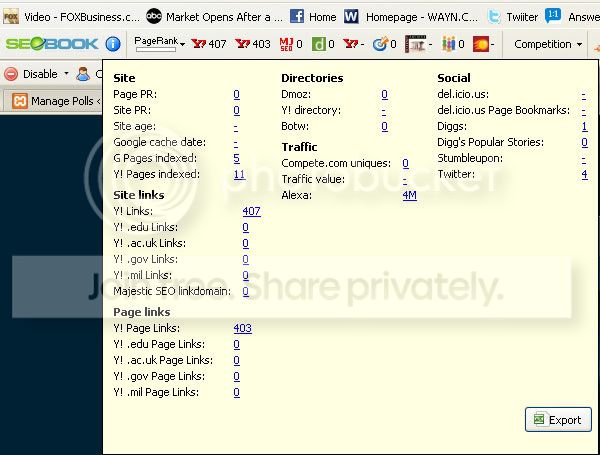Click the Page links section heading
The width and height of the screenshot is (600, 455).
[x=142, y=312]
